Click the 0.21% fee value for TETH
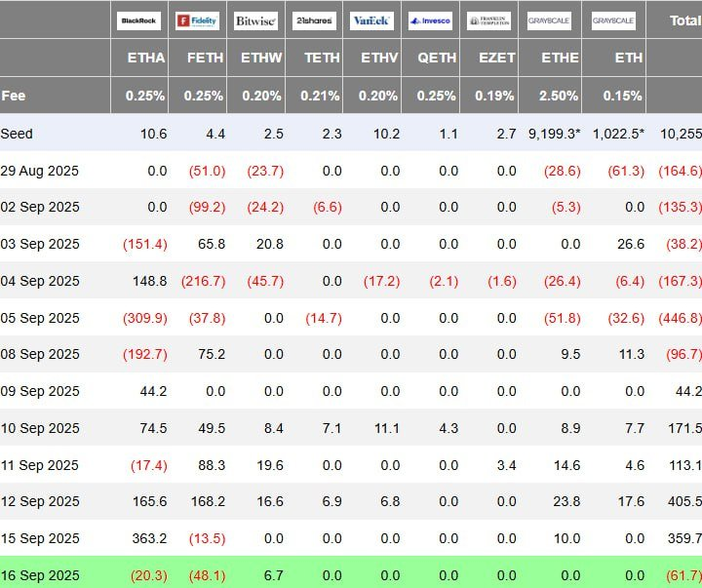This screenshot has height=588, width=702. coord(320,96)
